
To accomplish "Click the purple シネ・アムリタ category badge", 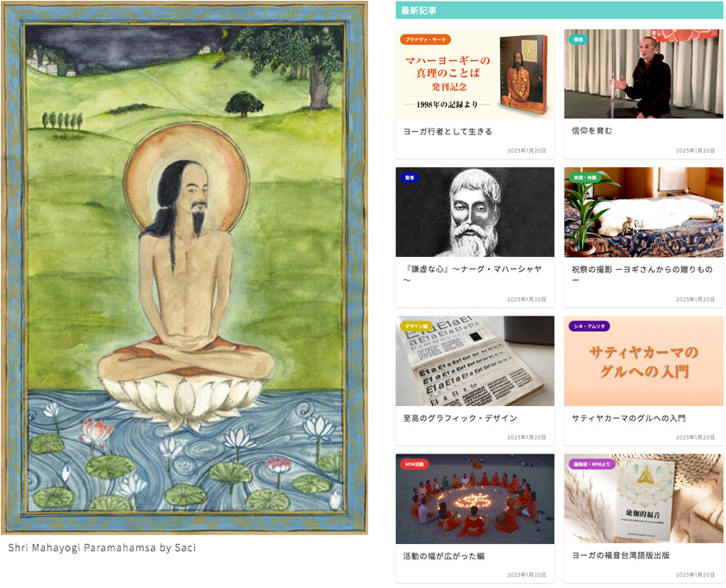I will (x=589, y=326).
